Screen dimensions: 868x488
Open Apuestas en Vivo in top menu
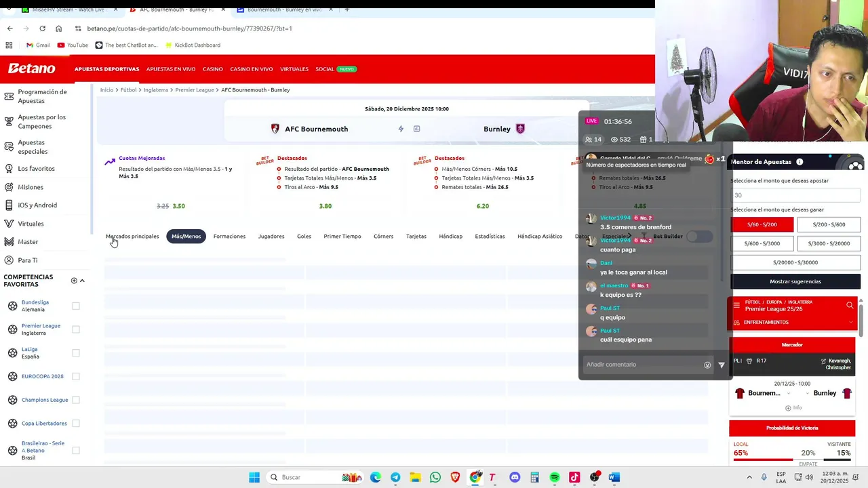[171, 69]
